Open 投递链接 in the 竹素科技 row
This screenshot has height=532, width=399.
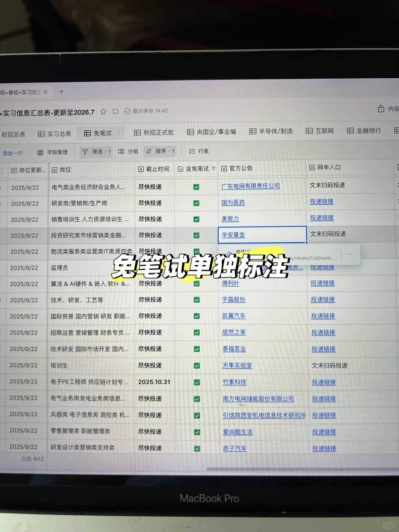pos(324,382)
